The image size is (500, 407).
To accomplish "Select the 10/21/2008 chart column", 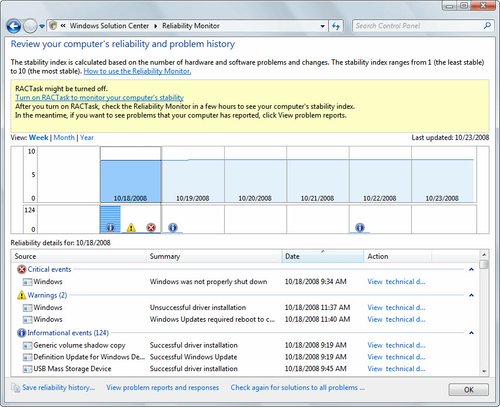I will (x=318, y=175).
